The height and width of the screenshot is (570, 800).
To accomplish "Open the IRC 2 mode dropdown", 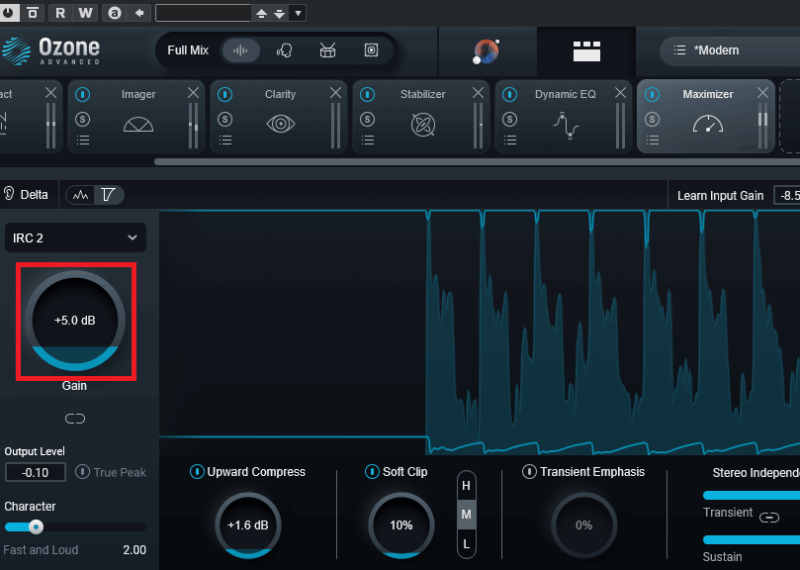I will tap(76, 238).
